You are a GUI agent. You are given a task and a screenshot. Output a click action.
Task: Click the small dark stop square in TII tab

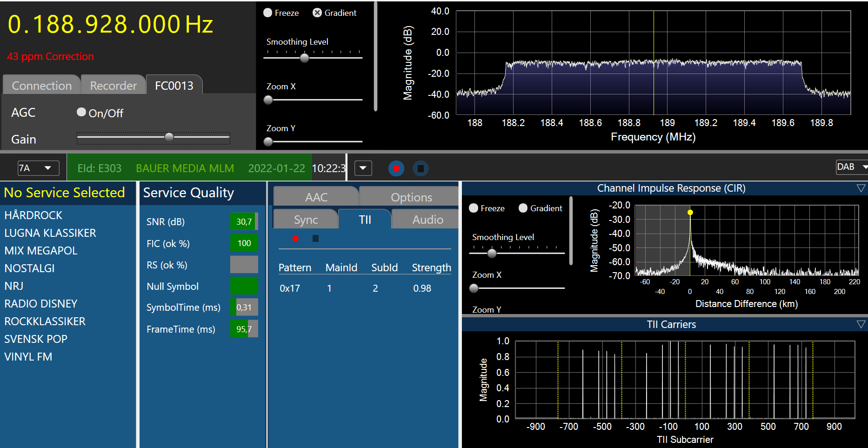pos(315,239)
